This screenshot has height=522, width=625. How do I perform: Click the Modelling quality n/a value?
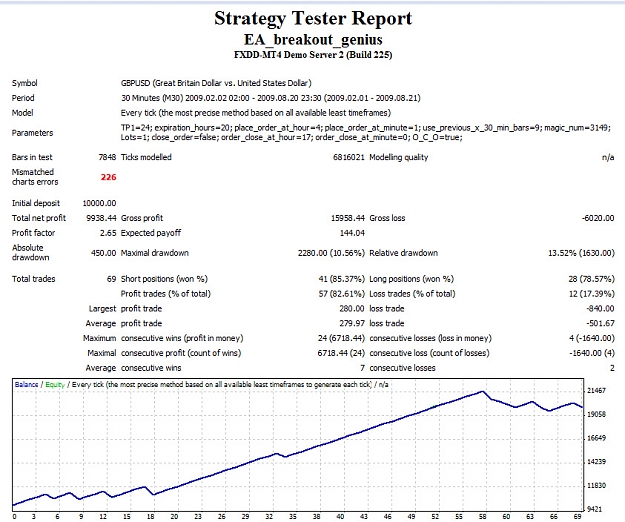click(608, 158)
